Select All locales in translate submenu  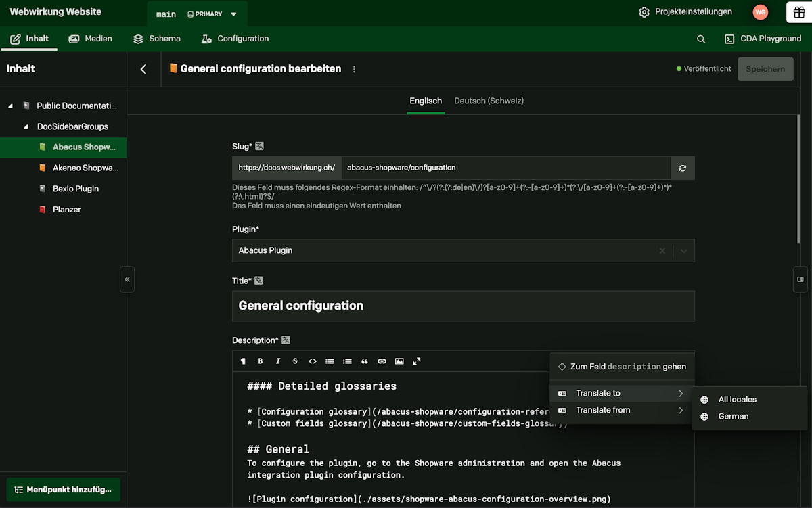tap(750, 400)
